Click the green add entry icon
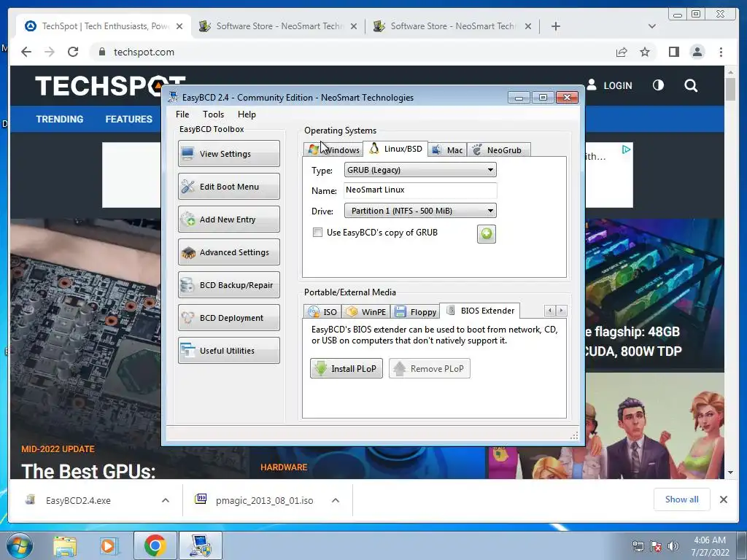The height and width of the screenshot is (560, 747). (487, 234)
